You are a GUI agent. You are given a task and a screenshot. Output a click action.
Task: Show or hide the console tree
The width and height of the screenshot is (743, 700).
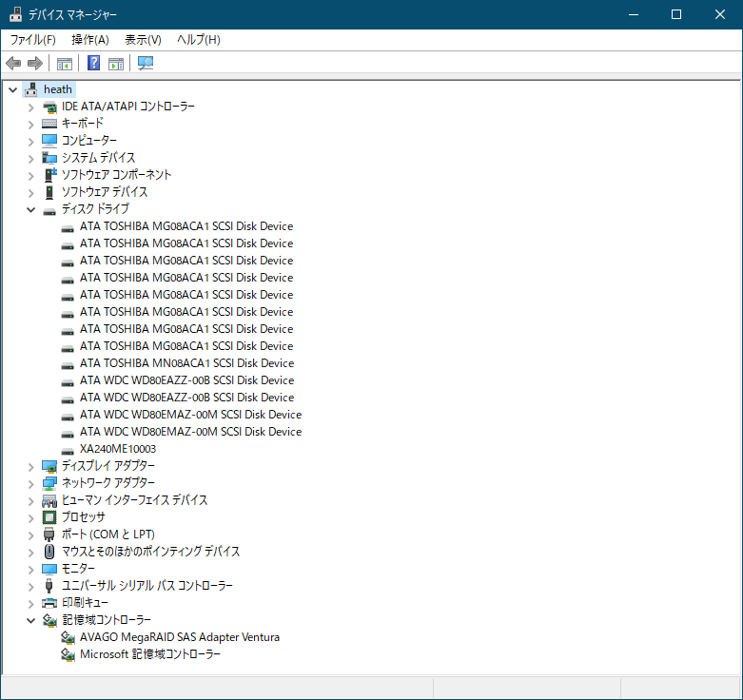[x=65, y=63]
